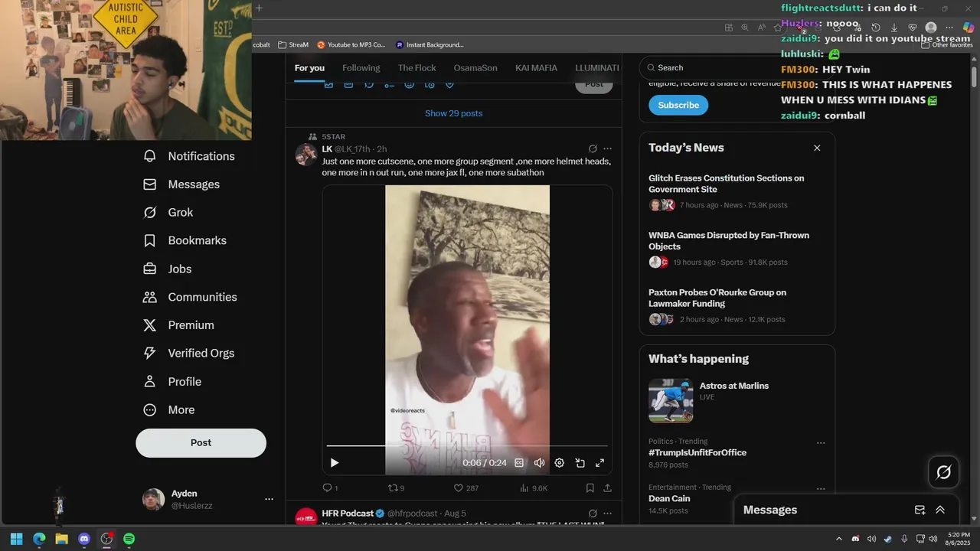
Task: Open video playback settings gear
Action: pos(559,463)
